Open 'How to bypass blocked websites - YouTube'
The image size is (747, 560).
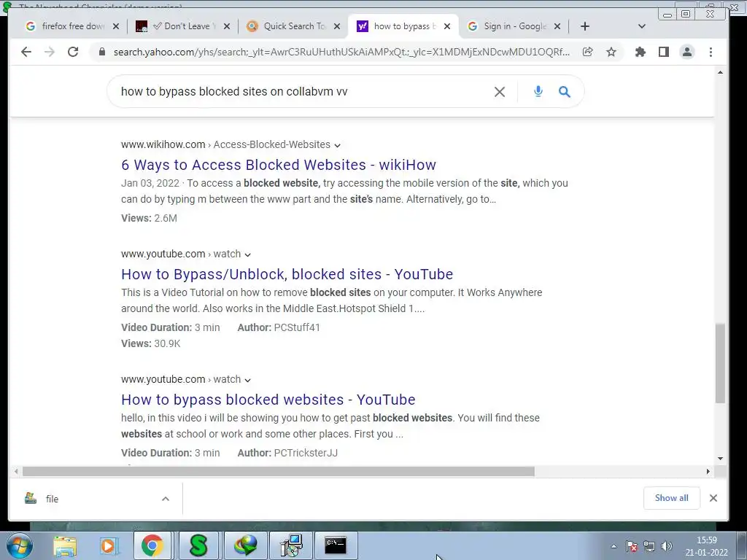click(268, 400)
